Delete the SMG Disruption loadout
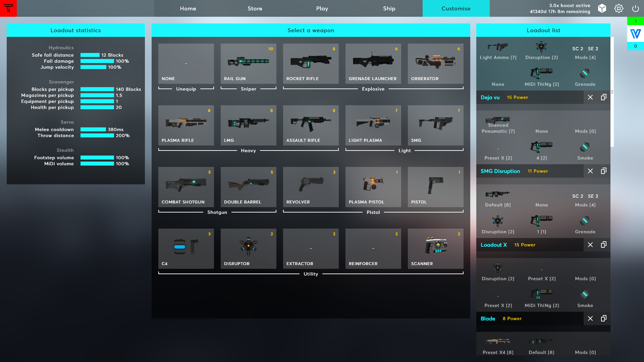The height and width of the screenshot is (362, 644). 590,171
